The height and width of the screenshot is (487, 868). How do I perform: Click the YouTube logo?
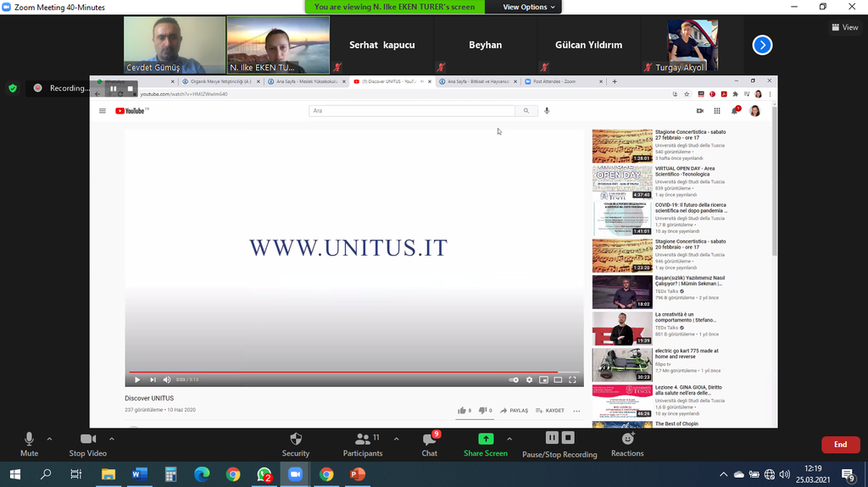pos(131,111)
